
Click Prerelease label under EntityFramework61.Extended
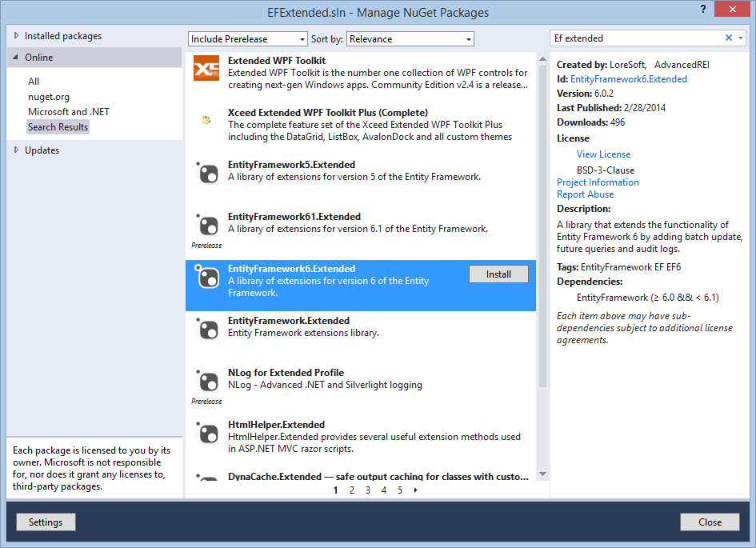point(206,246)
